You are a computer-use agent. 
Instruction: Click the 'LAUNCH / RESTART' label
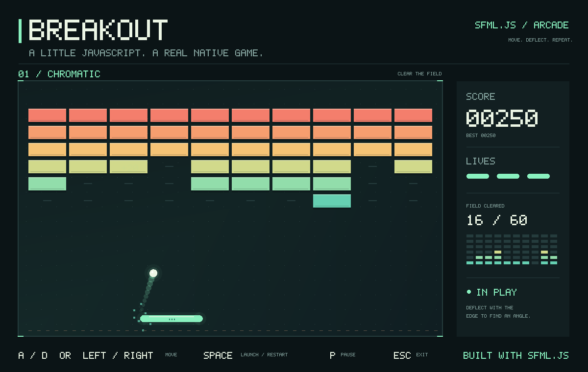(x=264, y=355)
